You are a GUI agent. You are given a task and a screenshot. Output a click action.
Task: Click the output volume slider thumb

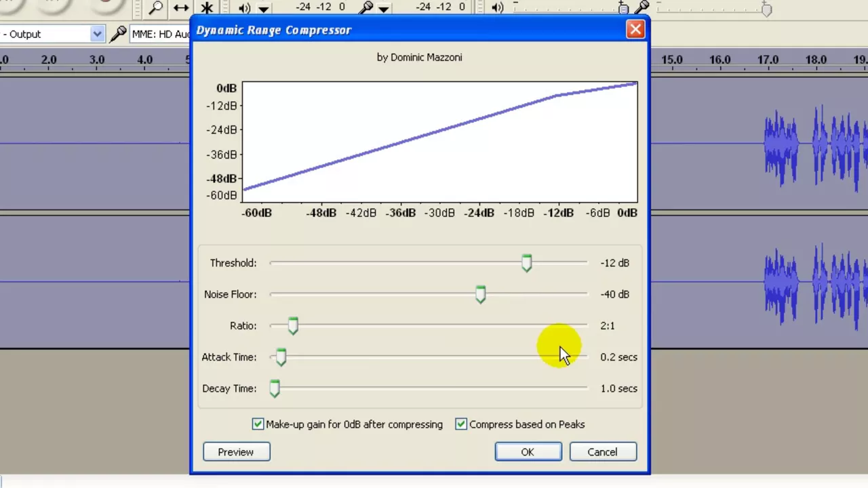click(x=623, y=8)
